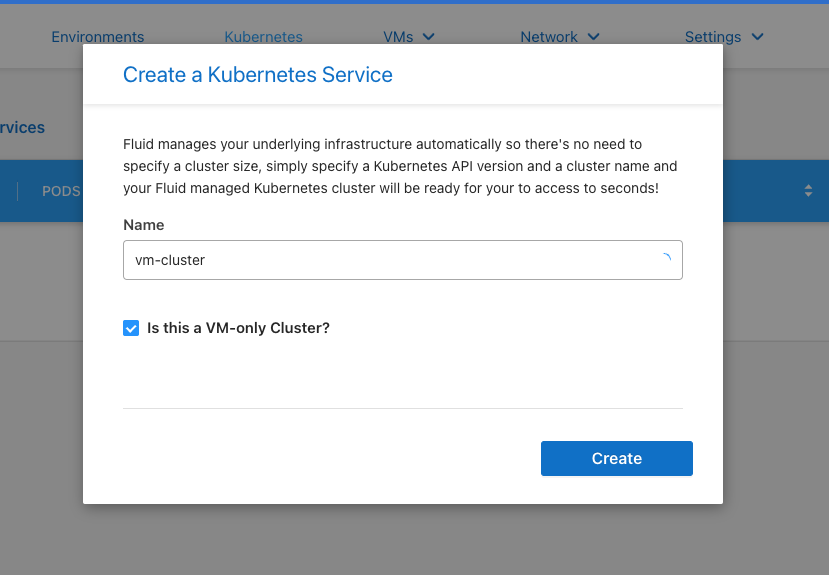
Task: Click the Name field label
Action: coord(144,225)
